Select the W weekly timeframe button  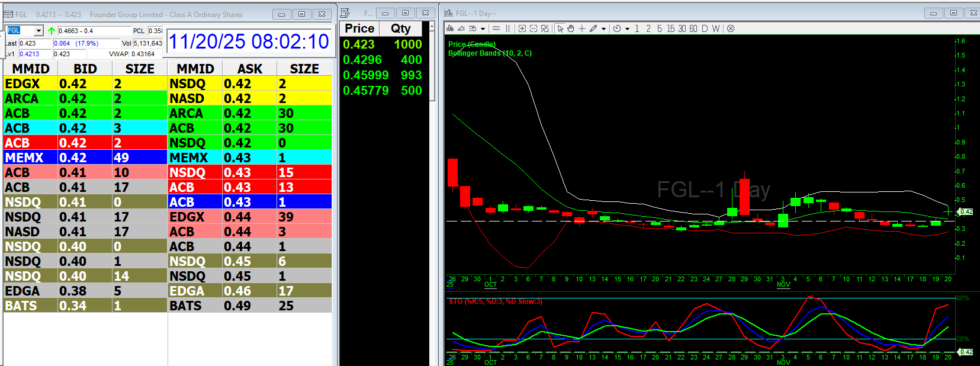click(716, 28)
